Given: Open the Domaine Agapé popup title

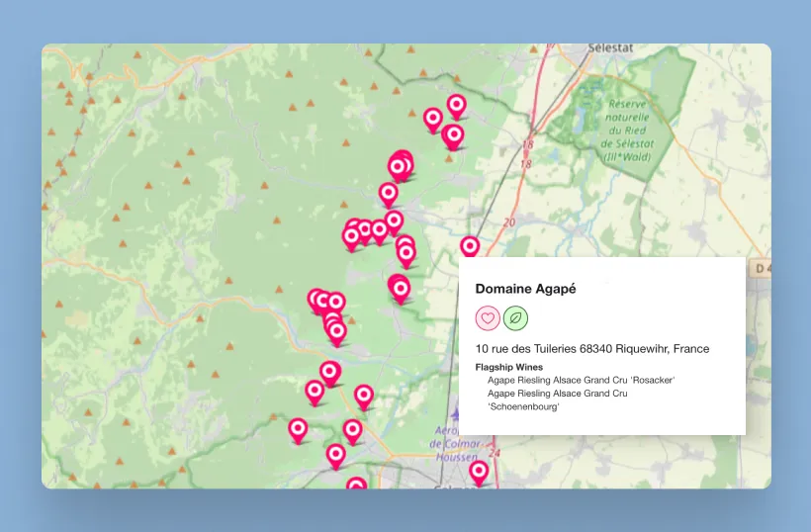Looking at the screenshot, I should tap(525, 289).
